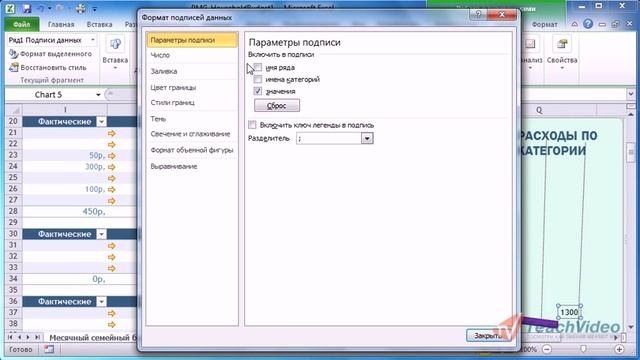Click the Reset (Сброс) button
This screenshot has width=640, height=360.
277,106
